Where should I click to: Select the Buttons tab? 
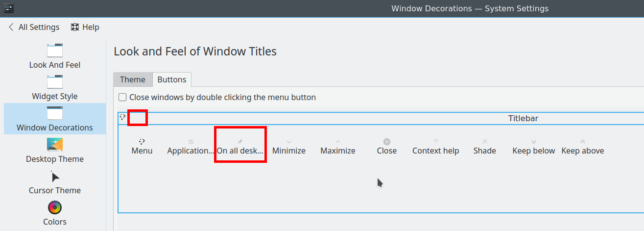pos(172,79)
